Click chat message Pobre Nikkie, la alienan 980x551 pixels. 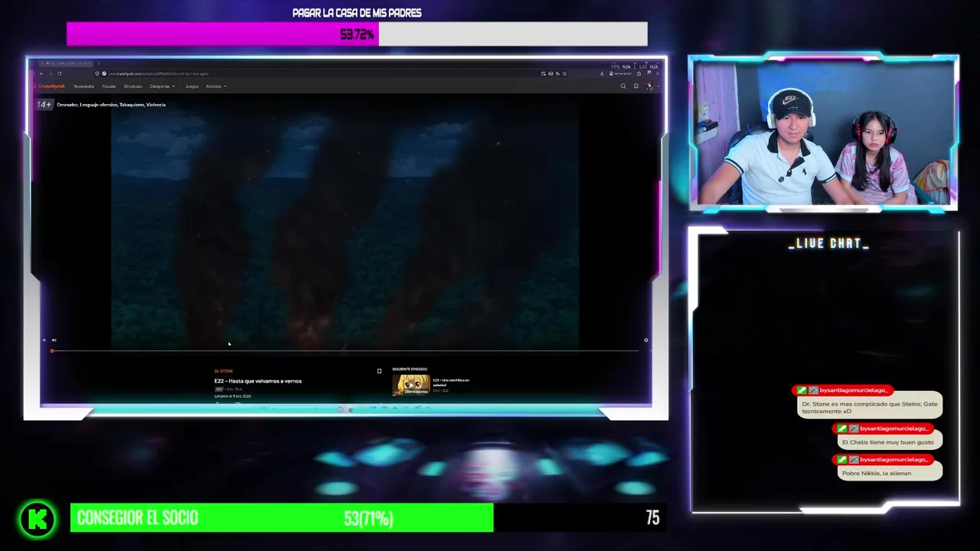pyautogui.click(x=890, y=473)
